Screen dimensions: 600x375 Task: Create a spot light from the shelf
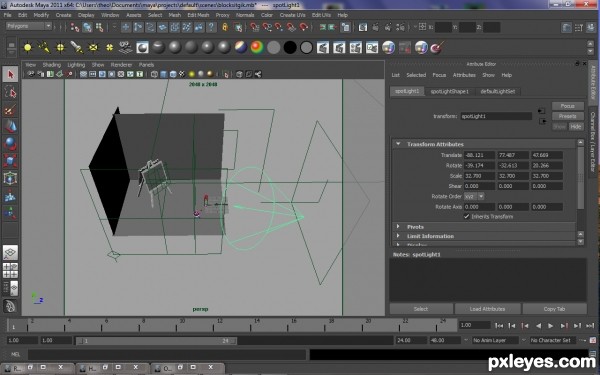point(77,47)
